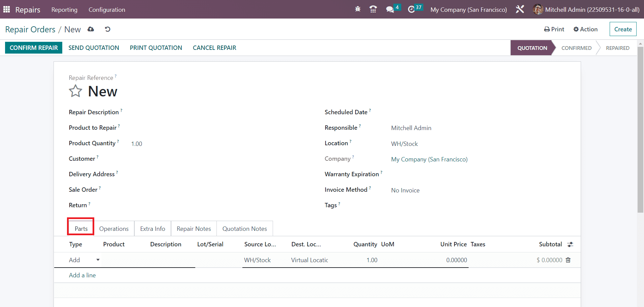Click the Repair Description input field
Screen dimensions: 644x307
[x=221, y=113]
